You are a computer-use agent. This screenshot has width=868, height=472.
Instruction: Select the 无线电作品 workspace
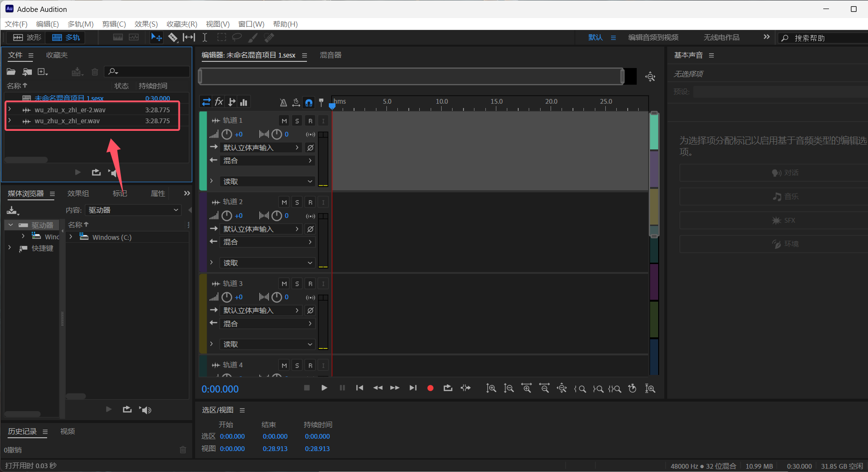pos(721,38)
